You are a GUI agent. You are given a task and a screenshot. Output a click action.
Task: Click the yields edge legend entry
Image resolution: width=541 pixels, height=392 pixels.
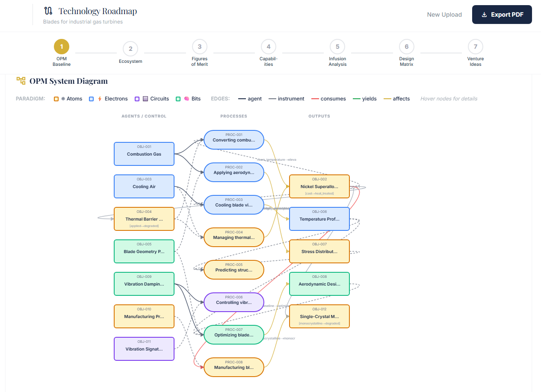365,99
